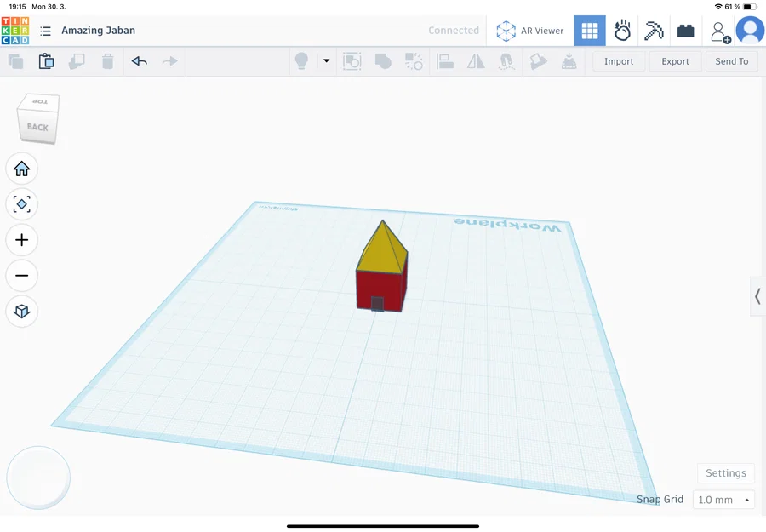Select the red house model on the workplane
The image size is (766, 532).
click(x=380, y=281)
